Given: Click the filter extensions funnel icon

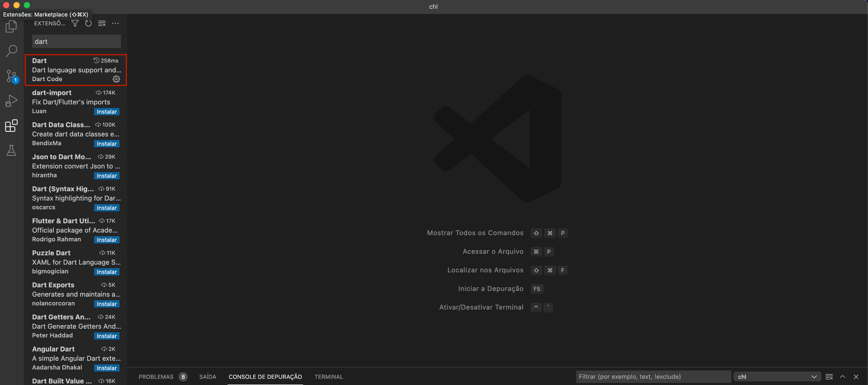Looking at the screenshot, I should (75, 23).
